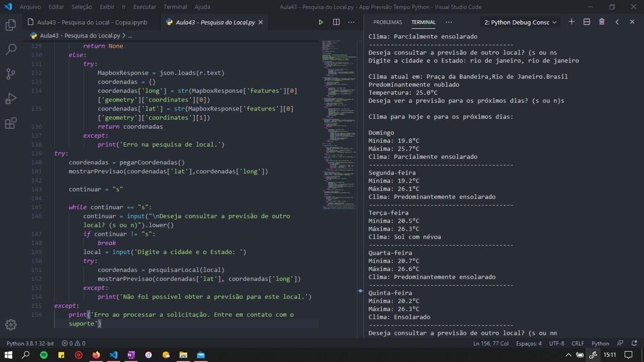Open OneNote from the taskbar
The width and height of the screenshot is (644, 362).
pyautogui.click(x=131, y=355)
